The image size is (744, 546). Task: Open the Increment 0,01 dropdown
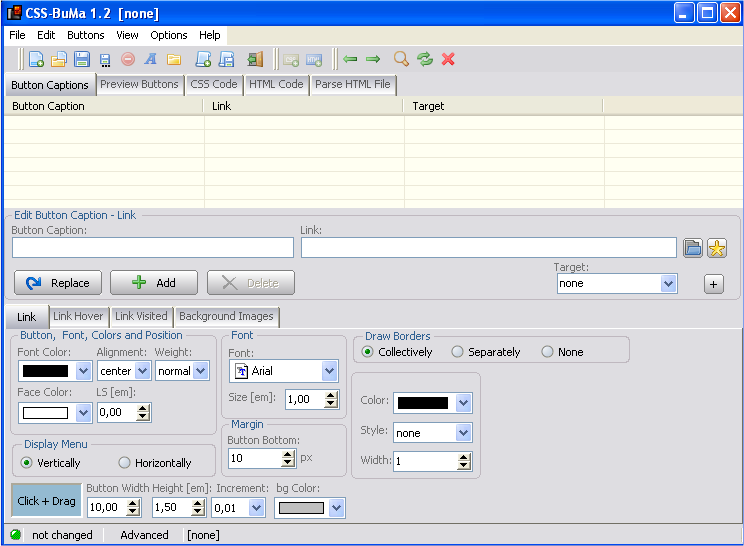point(256,508)
